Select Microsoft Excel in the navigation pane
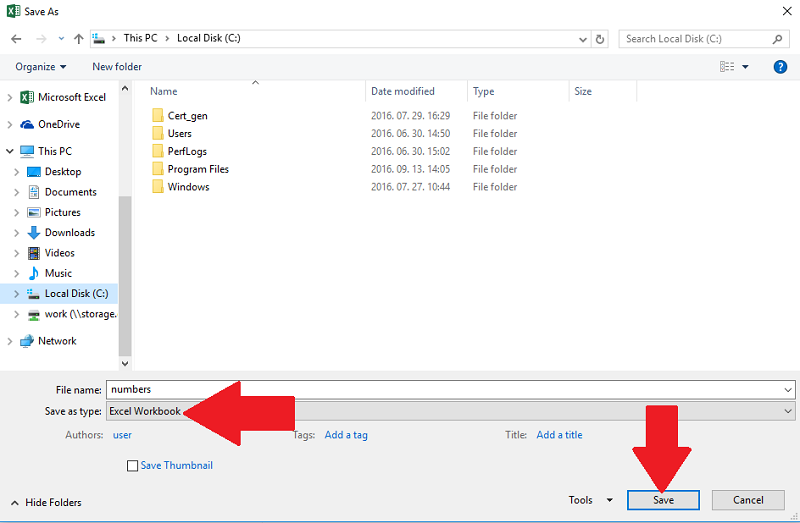This screenshot has width=800, height=523. coord(71,97)
